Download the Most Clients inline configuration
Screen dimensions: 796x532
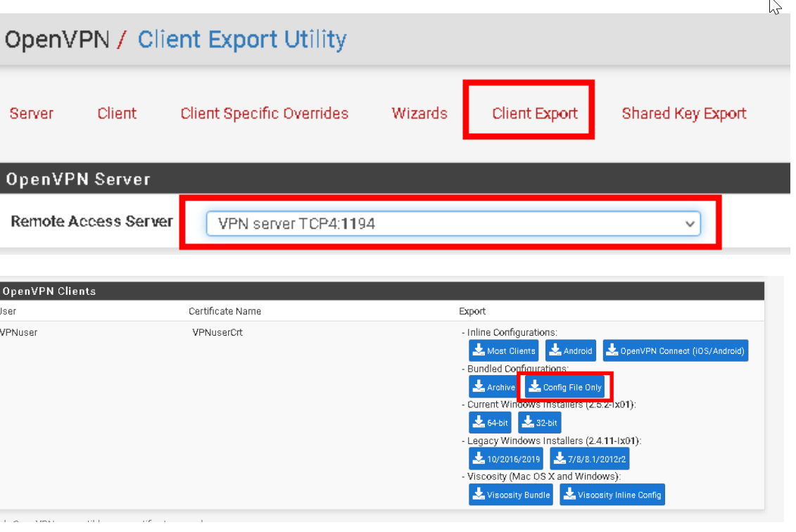(x=503, y=350)
